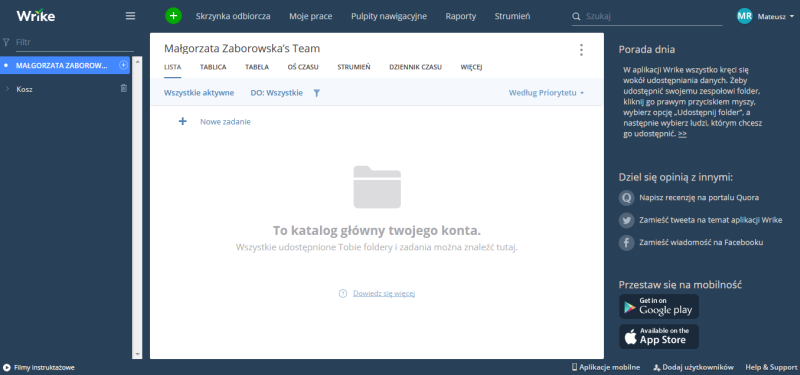Open three-dot folder options menu
Image resolution: width=800 pixels, height=375 pixels.
(x=581, y=49)
